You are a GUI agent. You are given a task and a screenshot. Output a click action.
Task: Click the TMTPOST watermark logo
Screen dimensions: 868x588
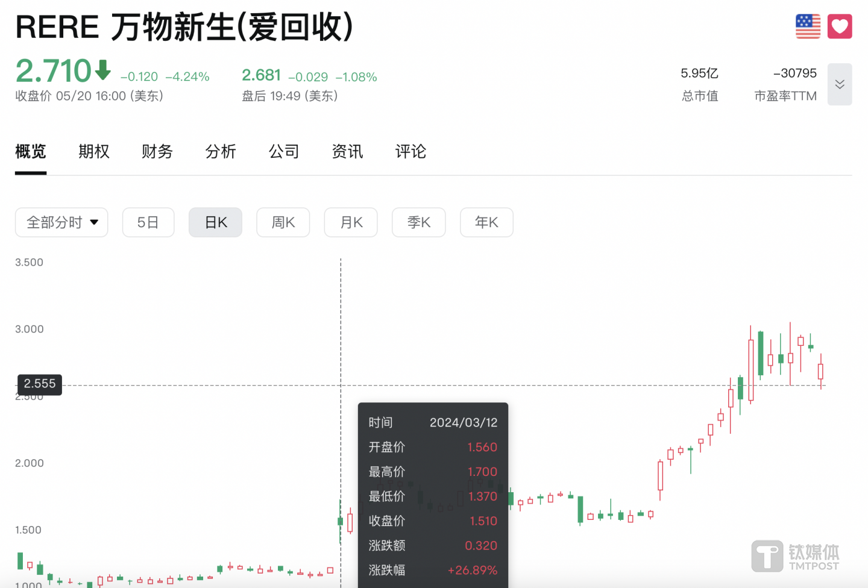(796, 555)
